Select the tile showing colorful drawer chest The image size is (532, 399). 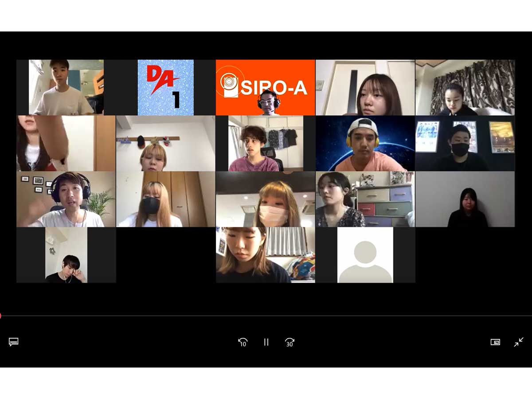click(x=365, y=199)
